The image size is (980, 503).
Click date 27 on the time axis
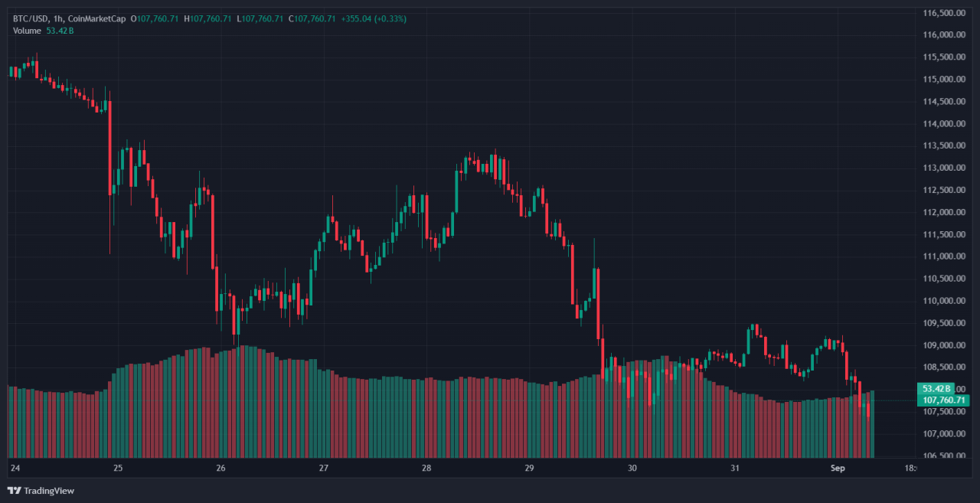pos(324,467)
